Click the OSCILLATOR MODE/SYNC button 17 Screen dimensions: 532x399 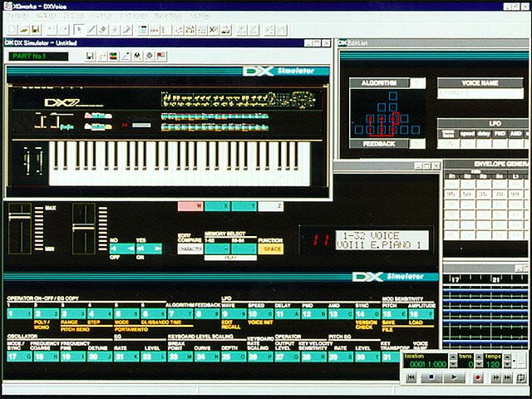pos(19,357)
